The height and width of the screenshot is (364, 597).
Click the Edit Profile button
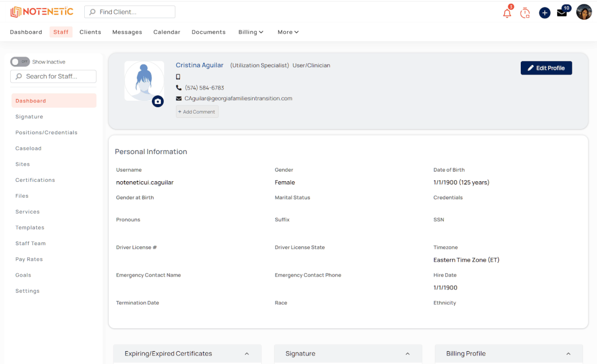(x=546, y=68)
